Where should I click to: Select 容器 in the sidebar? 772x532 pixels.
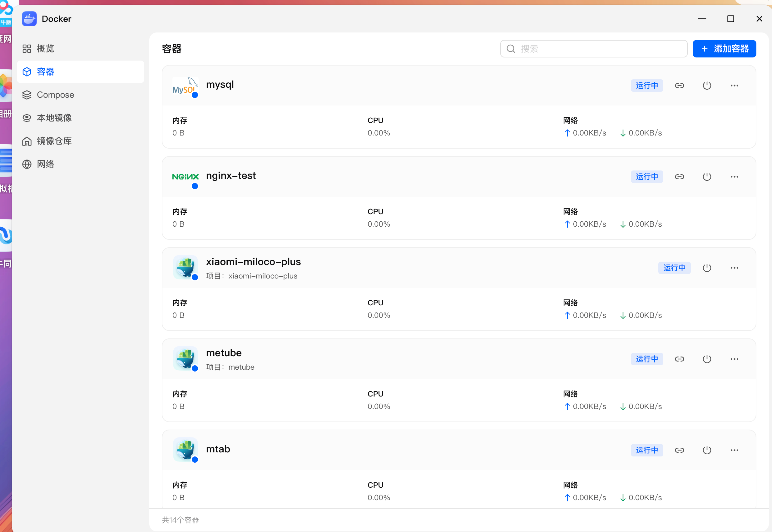pos(80,72)
